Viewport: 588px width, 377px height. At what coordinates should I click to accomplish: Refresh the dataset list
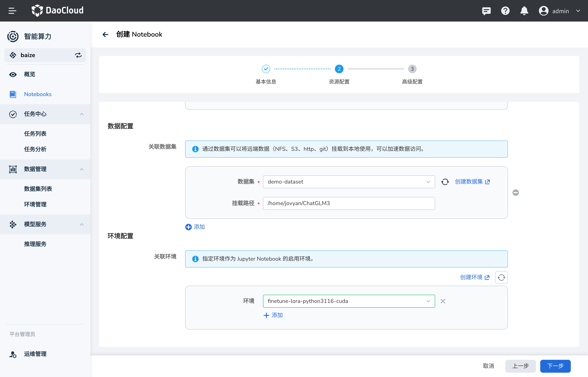445,182
